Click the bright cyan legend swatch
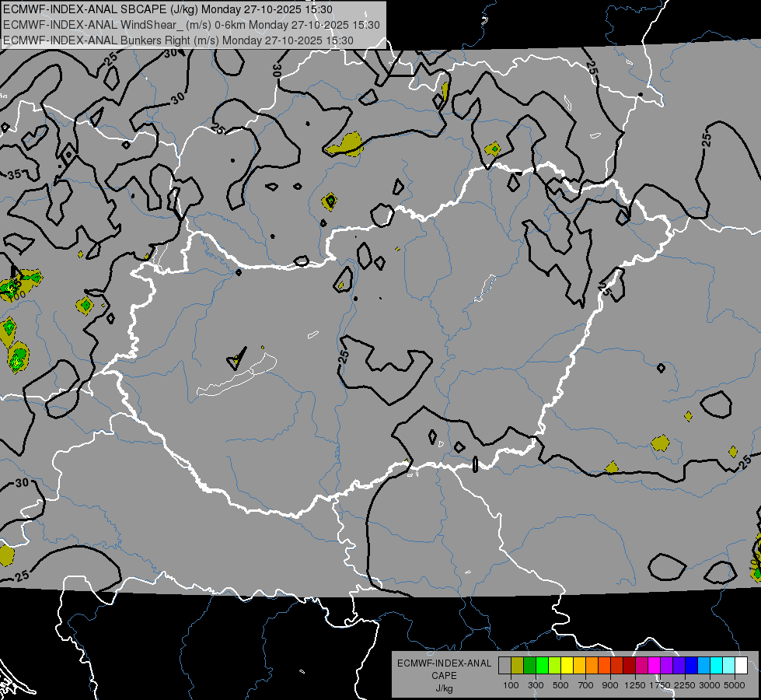The image size is (761, 700). 717,665
